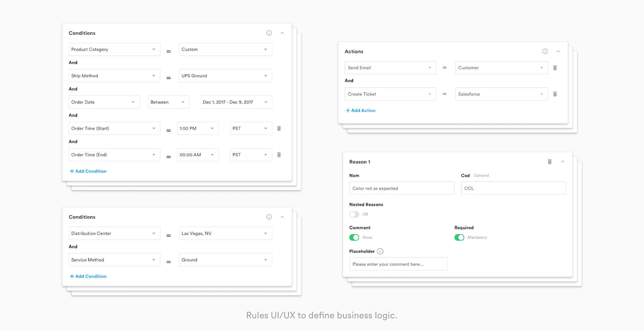This screenshot has width=644, height=331.
Task: Enable the Nested Reasons toggle
Action: (354, 214)
